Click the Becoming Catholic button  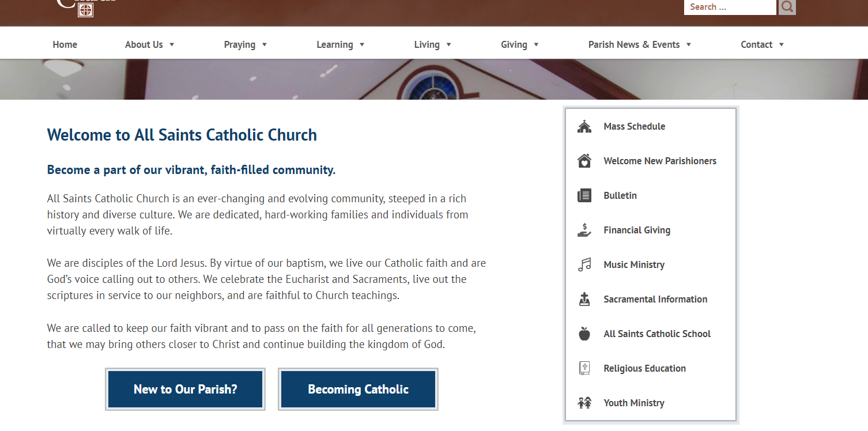tap(358, 390)
